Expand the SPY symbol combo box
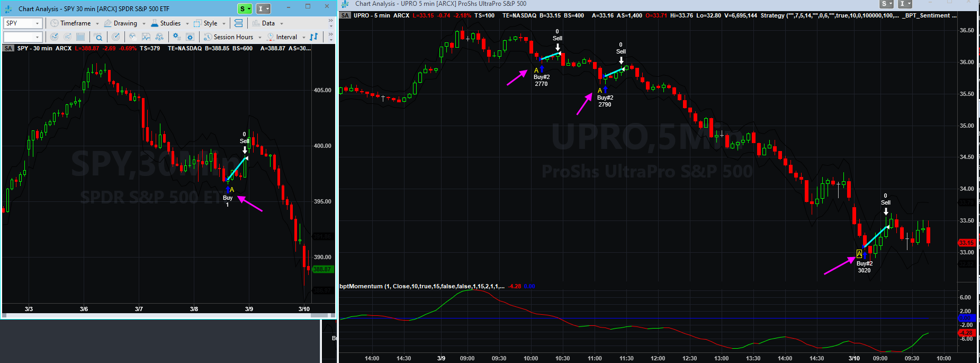Viewport: 980px width, 363px height. (x=37, y=23)
